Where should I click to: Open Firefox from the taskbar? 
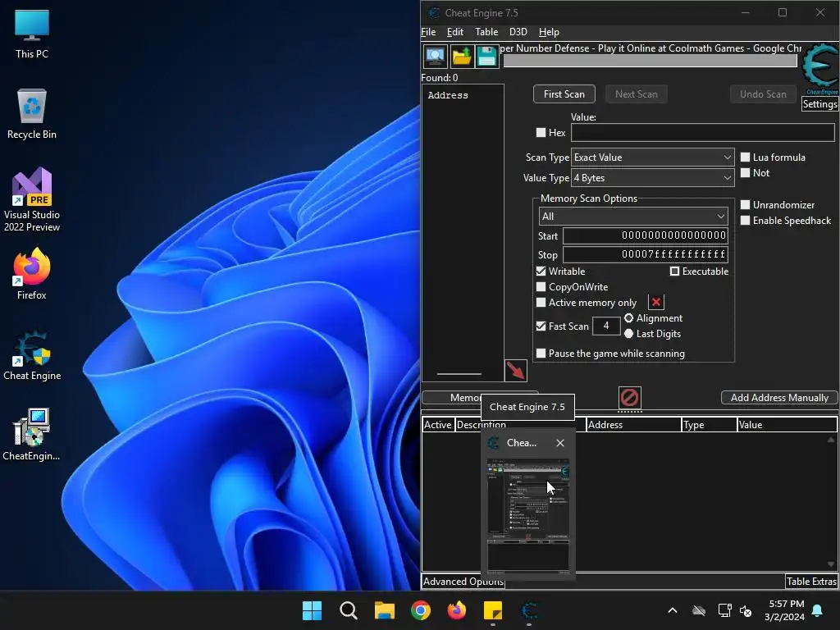pos(456,610)
